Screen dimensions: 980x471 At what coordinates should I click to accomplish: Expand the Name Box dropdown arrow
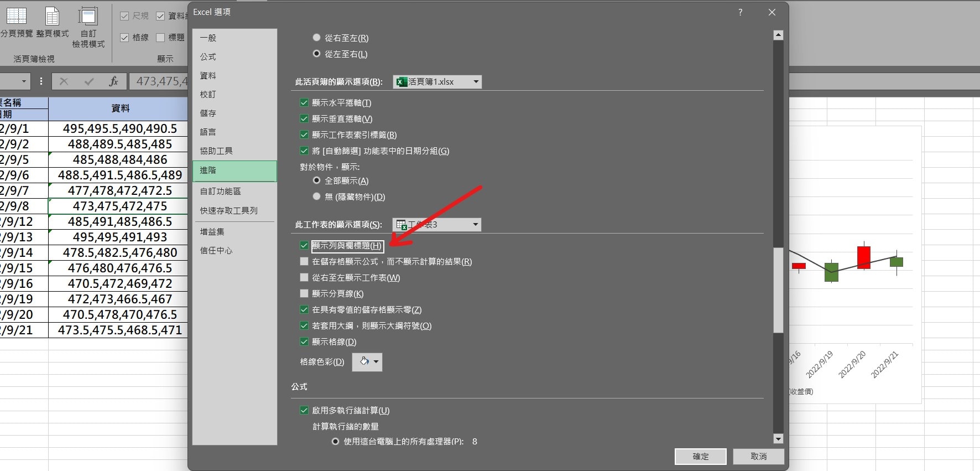[24, 81]
